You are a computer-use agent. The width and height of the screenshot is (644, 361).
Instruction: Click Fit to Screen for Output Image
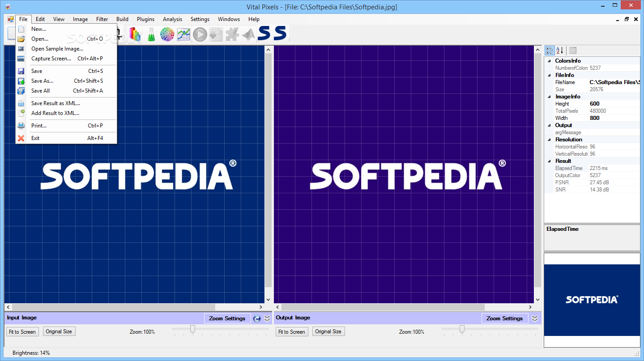[292, 332]
